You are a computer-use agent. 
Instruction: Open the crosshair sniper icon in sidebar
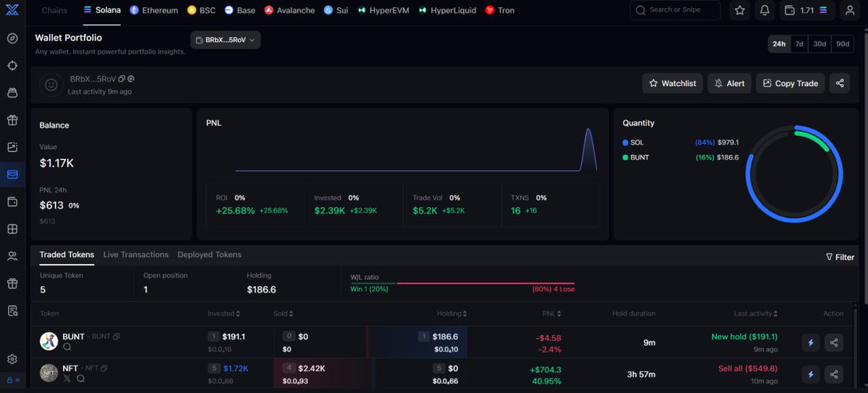point(12,66)
